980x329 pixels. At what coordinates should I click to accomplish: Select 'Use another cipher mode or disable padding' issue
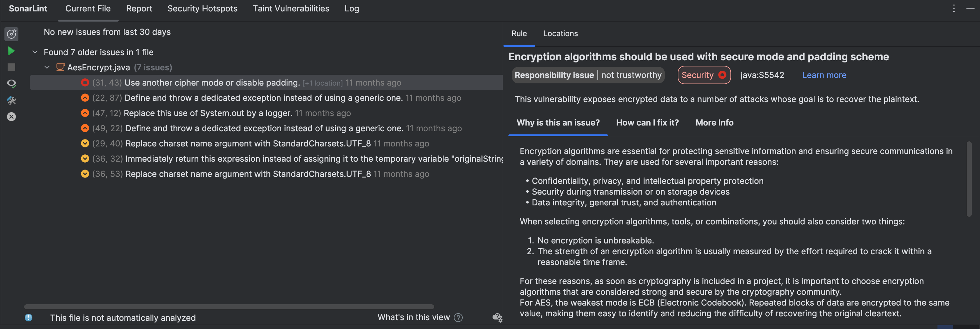266,82
